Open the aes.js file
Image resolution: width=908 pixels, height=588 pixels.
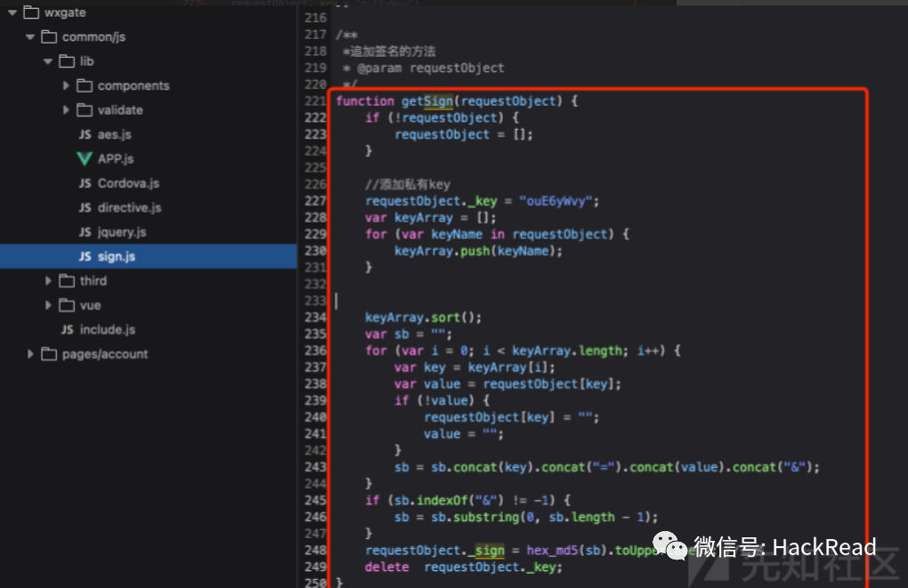pyautogui.click(x=115, y=134)
